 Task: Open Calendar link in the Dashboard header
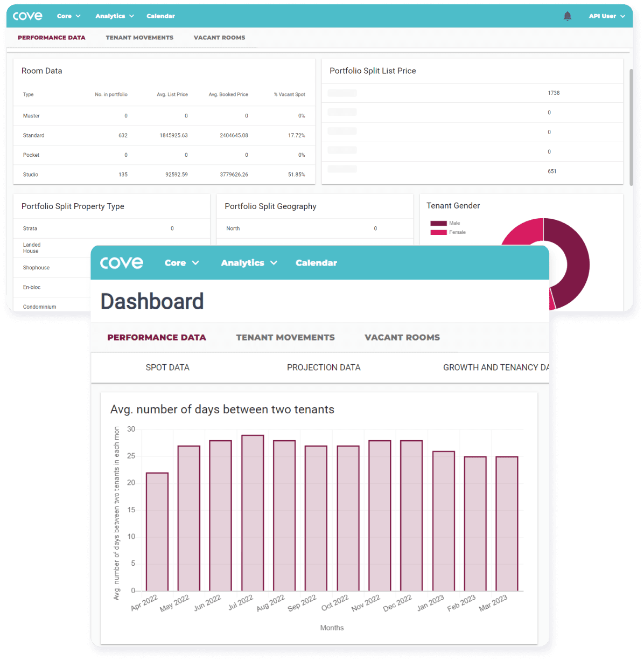(x=316, y=263)
